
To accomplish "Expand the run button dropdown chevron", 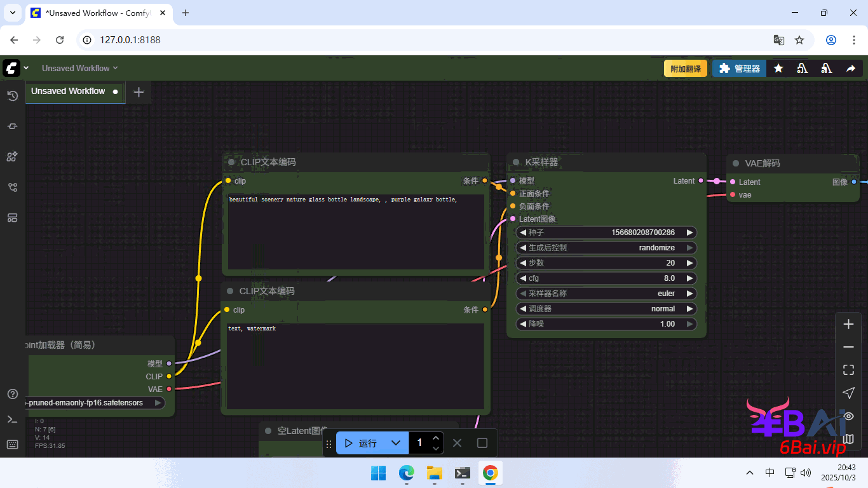I will coord(396,443).
